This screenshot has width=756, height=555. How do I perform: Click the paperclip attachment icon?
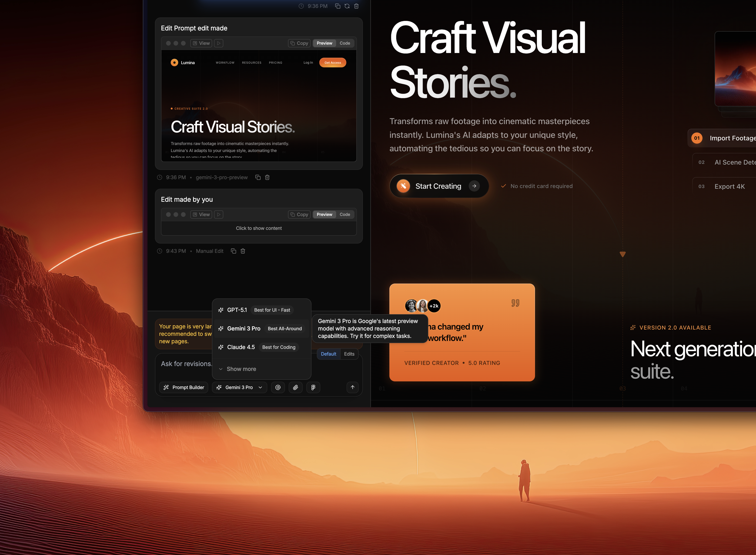[x=295, y=387]
